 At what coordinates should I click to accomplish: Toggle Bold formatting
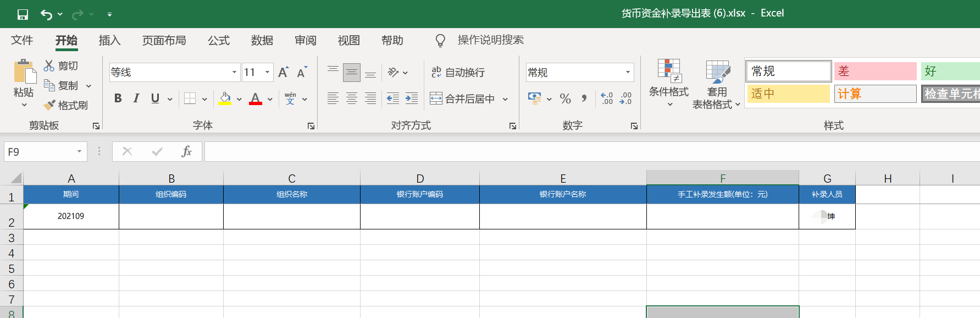tap(118, 98)
